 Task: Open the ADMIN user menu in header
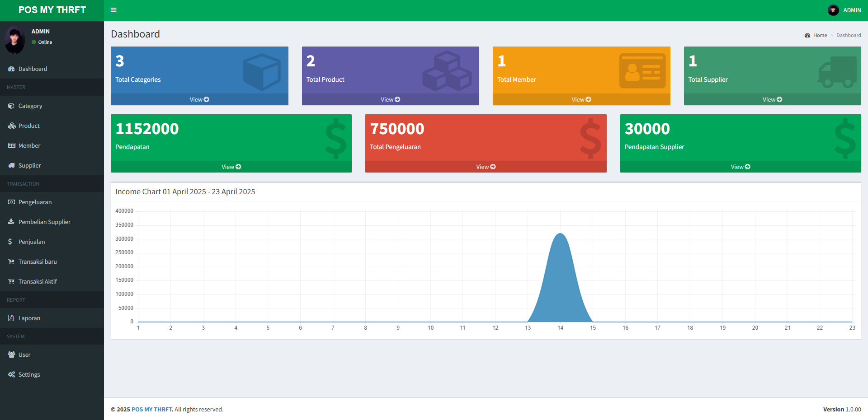844,10
